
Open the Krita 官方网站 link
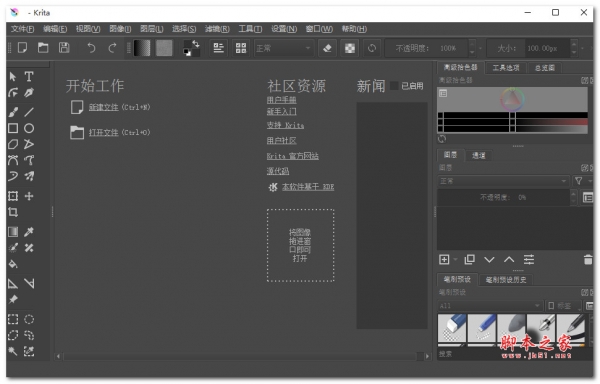click(x=293, y=156)
